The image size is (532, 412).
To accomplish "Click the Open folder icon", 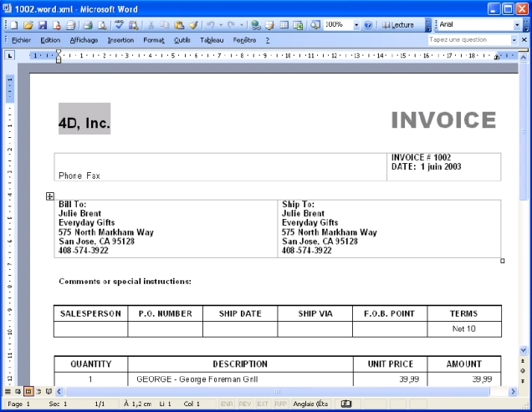I will pyautogui.click(x=28, y=25).
